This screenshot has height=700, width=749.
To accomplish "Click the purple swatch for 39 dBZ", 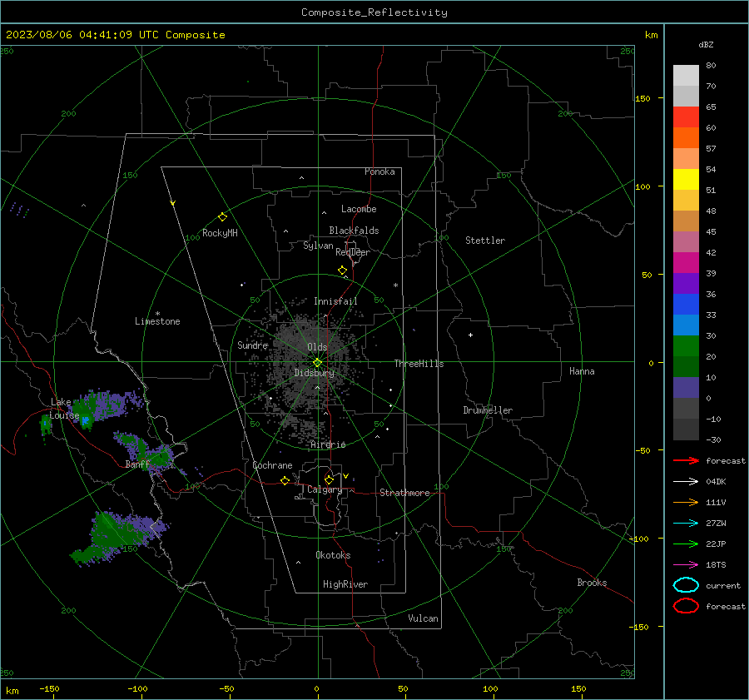I will pos(686,283).
